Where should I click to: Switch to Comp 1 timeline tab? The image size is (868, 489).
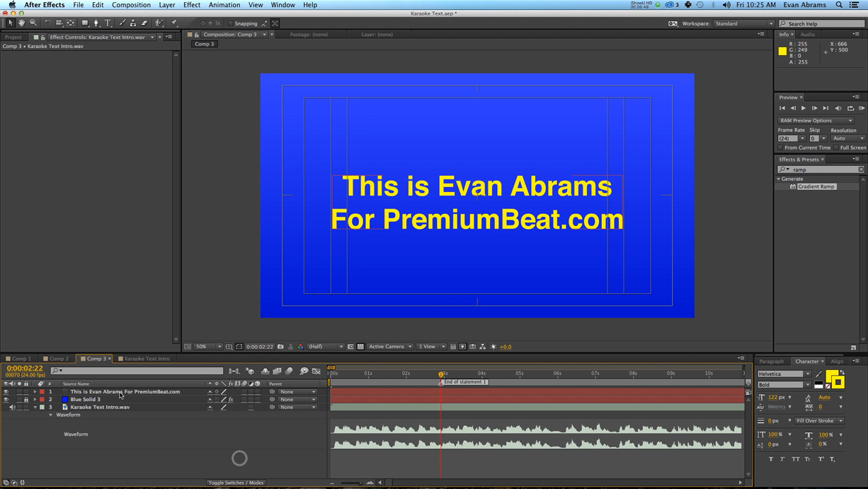point(21,359)
